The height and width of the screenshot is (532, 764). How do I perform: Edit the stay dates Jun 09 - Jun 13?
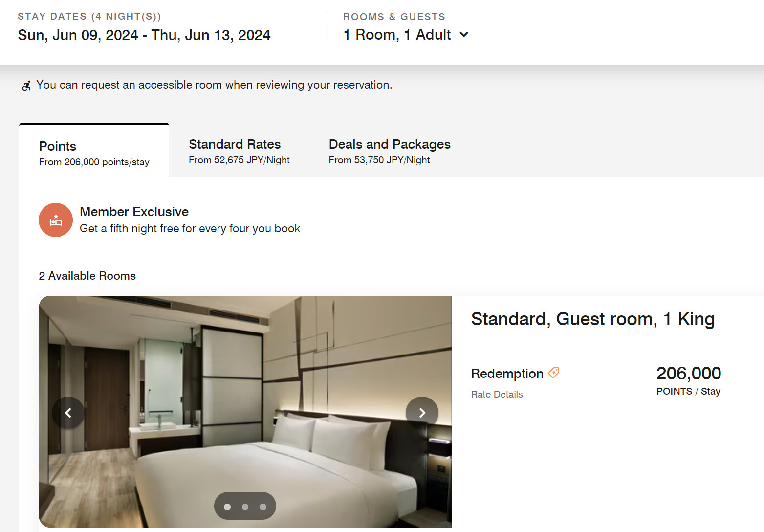coord(144,35)
